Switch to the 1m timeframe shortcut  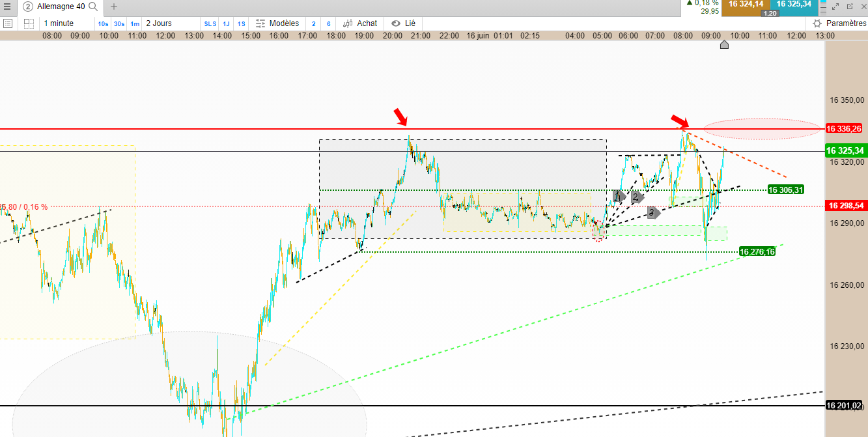point(135,23)
